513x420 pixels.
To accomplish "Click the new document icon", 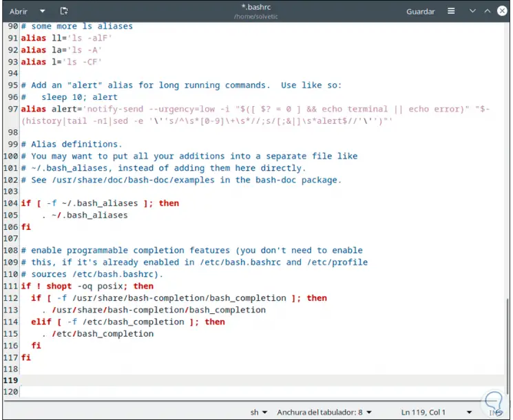I will (x=64, y=11).
